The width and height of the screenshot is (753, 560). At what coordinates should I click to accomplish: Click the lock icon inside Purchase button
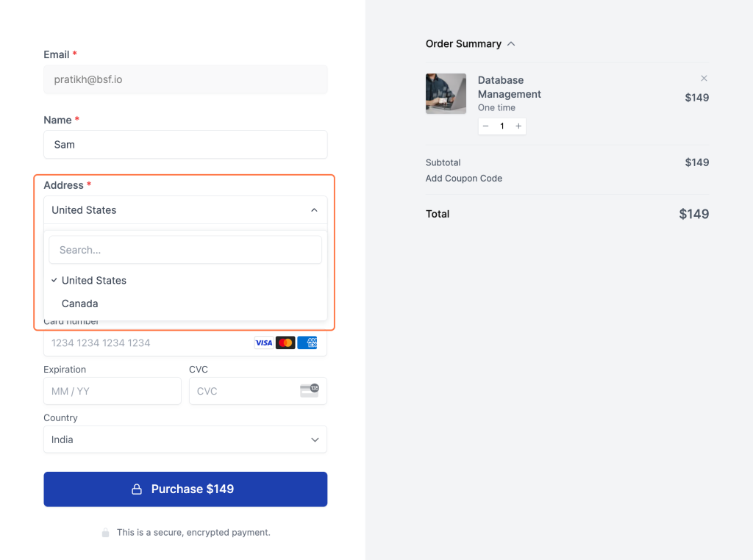tap(138, 489)
